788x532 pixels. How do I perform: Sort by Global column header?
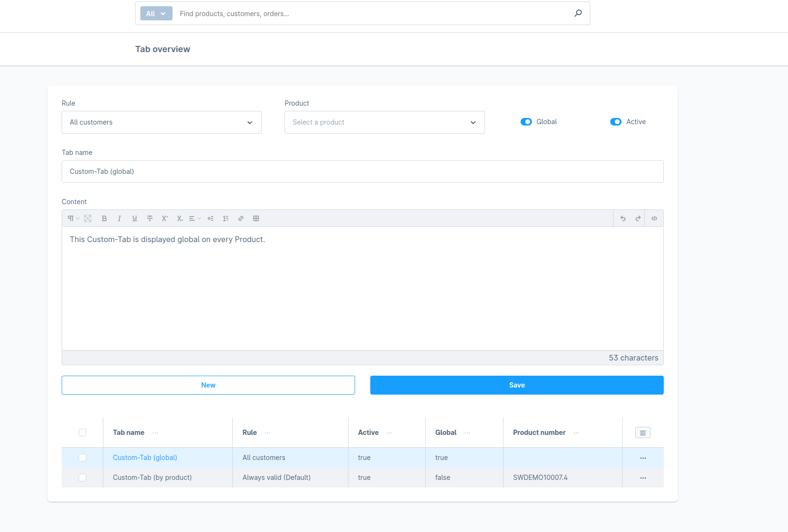point(446,433)
